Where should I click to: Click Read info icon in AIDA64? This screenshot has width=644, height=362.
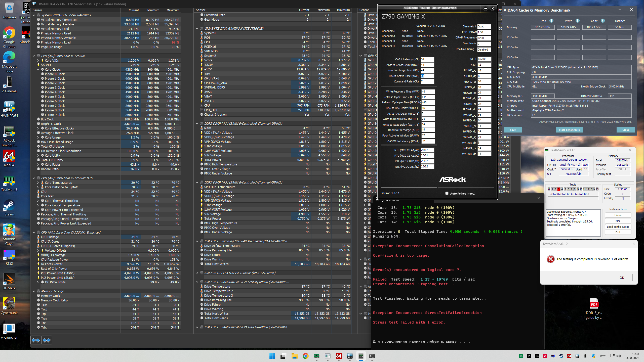point(551,21)
